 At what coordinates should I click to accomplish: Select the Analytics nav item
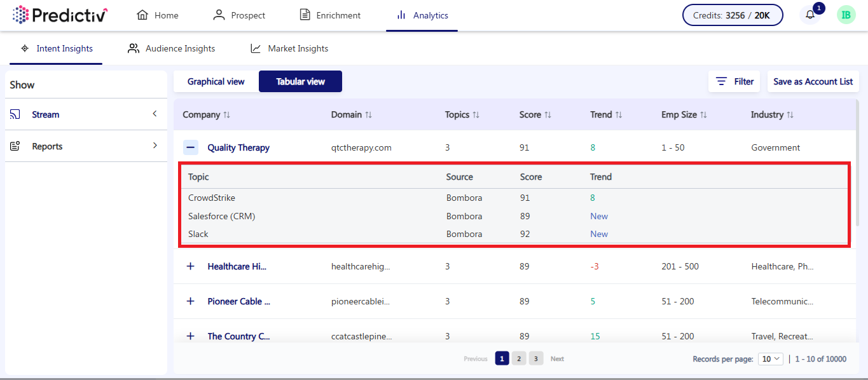pos(422,15)
